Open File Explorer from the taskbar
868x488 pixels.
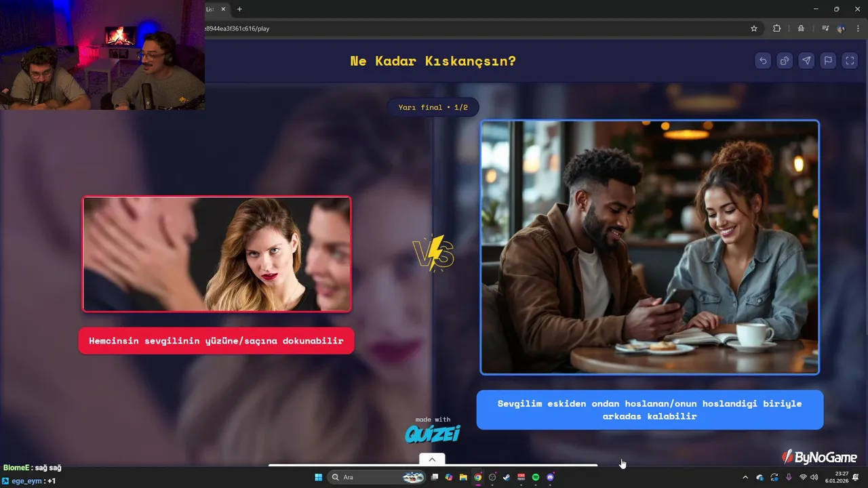pos(463,477)
